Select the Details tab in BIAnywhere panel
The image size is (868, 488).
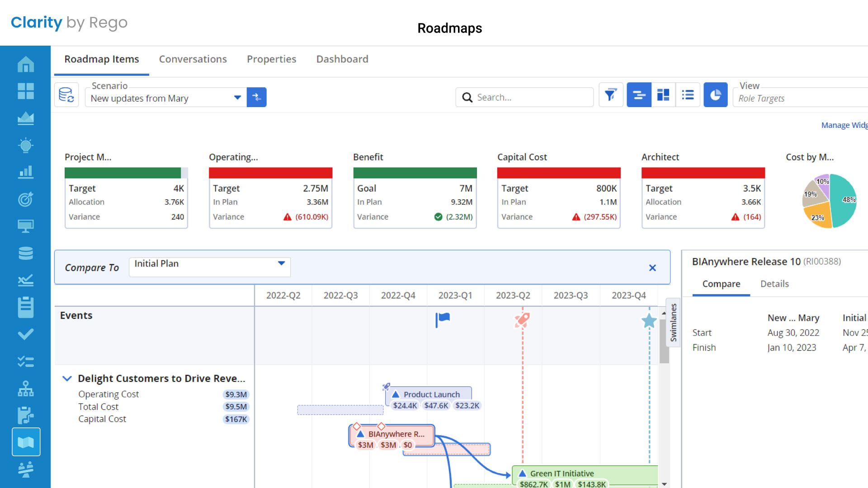coord(775,284)
